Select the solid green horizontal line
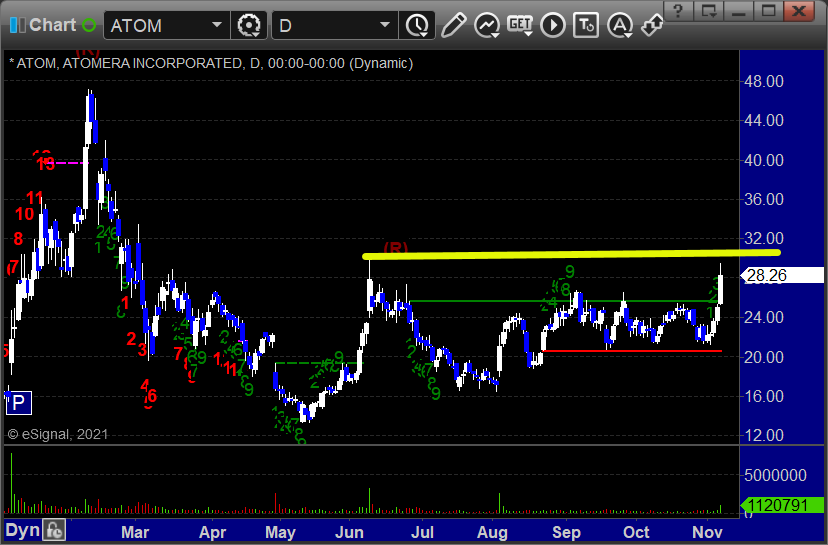Screen dimensions: 828x545 pyautogui.click(x=561, y=301)
